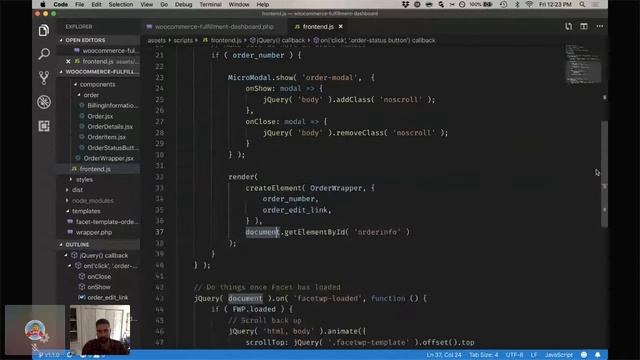Click the Bluetooth icon in menu bar

click(517, 4)
